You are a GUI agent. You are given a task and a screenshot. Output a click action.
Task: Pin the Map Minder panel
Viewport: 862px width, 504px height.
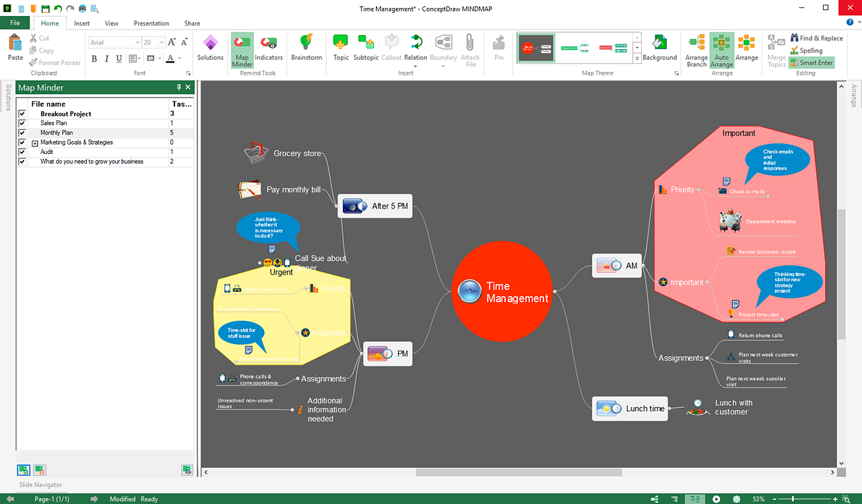click(178, 87)
